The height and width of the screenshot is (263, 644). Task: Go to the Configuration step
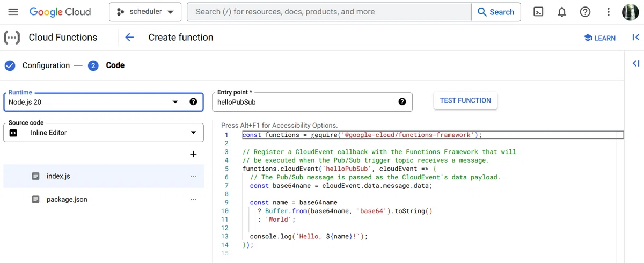46,65
